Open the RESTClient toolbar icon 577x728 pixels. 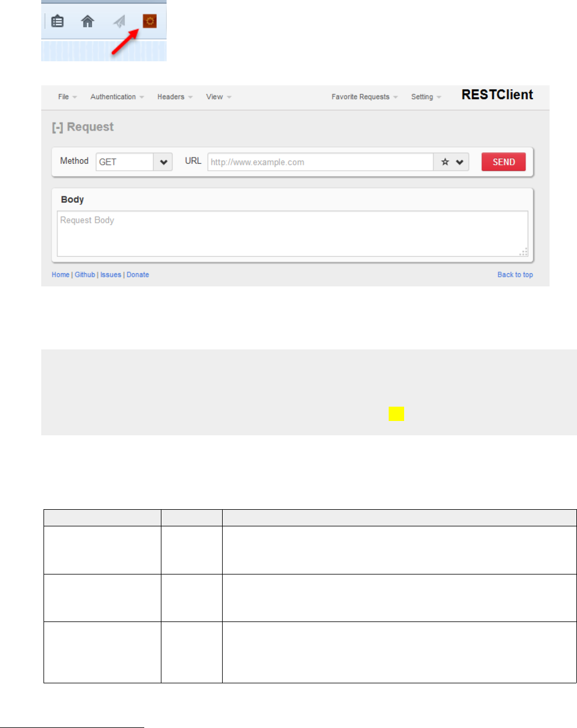tap(149, 21)
